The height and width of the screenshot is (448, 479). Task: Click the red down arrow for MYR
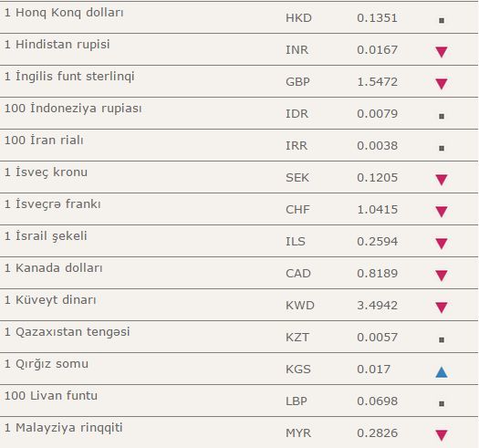441,435
